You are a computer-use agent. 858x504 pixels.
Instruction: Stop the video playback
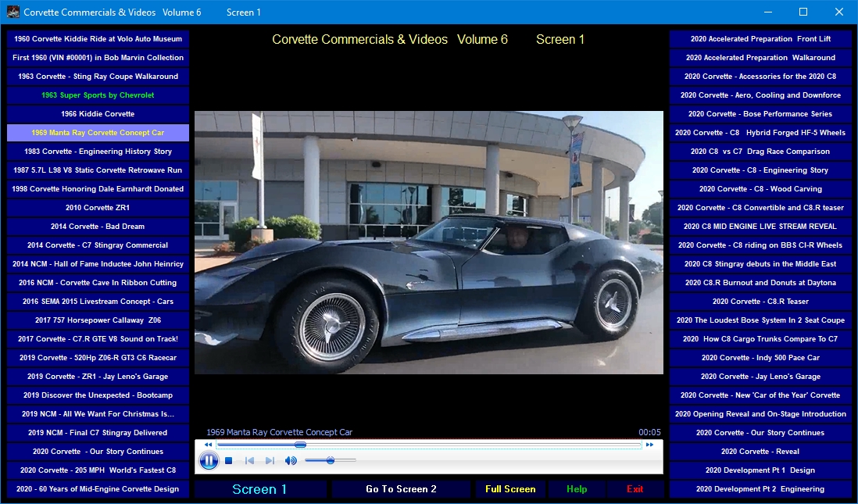[229, 461]
